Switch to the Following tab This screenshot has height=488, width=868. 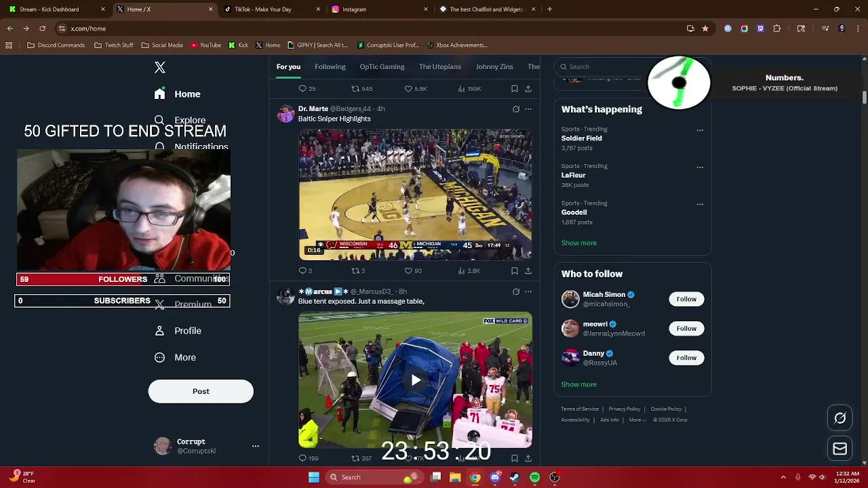330,66
